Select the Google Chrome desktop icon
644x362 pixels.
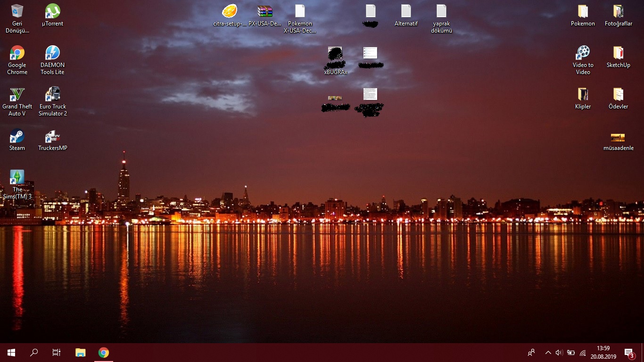point(17,53)
